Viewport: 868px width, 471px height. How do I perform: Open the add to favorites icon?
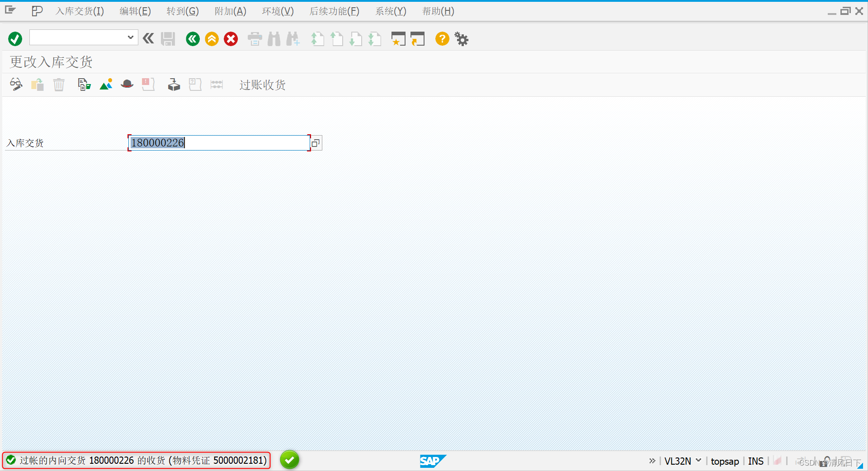(398, 39)
